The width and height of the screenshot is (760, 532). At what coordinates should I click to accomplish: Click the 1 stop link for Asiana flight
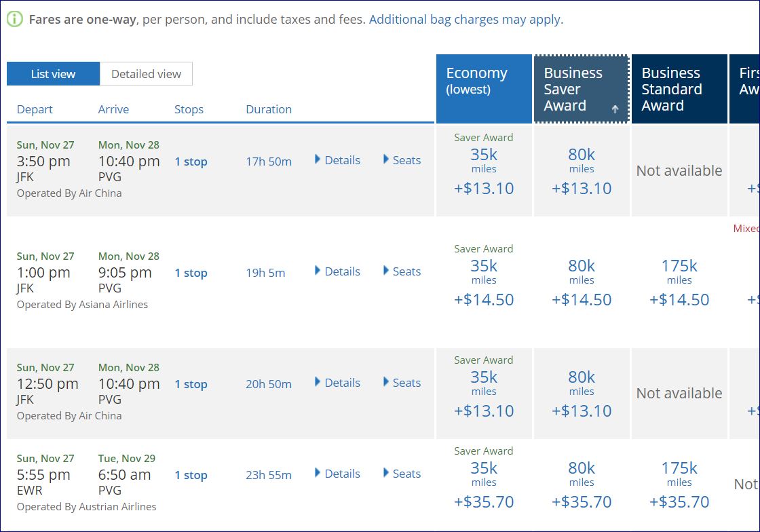point(191,273)
